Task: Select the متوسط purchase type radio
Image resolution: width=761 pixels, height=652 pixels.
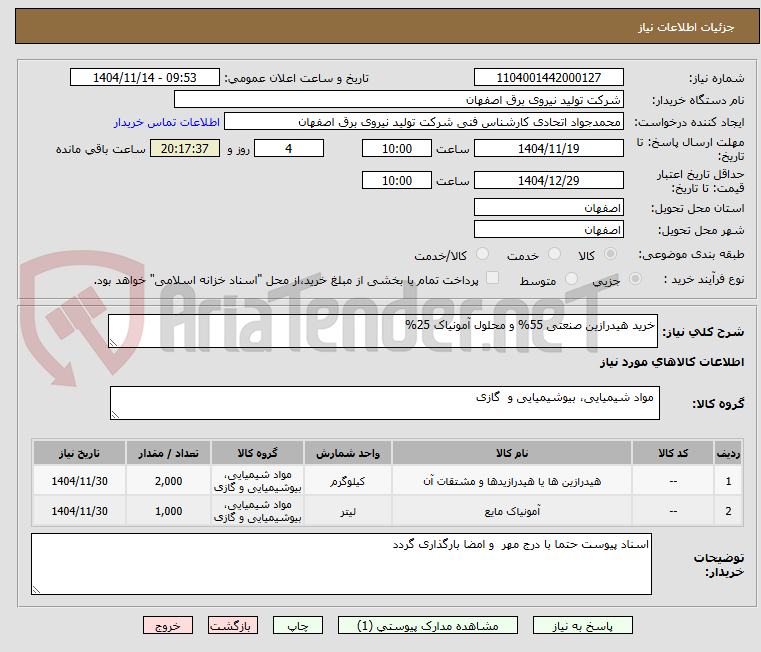Action: (x=571, y=279)
